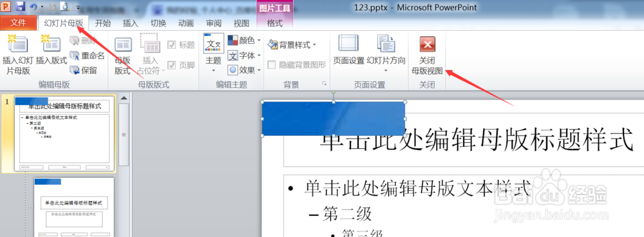Open the 背景 group dialog launcher

click(x=324, y=84)
